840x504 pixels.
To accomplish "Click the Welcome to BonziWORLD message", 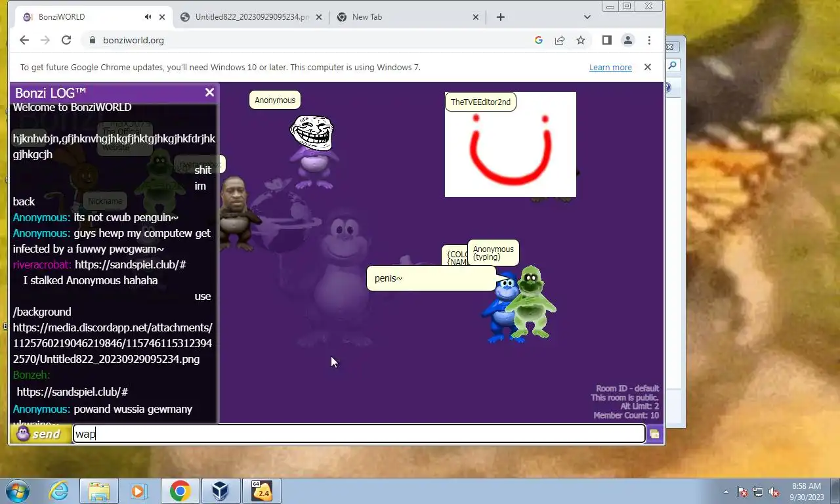I will point(72,107).
